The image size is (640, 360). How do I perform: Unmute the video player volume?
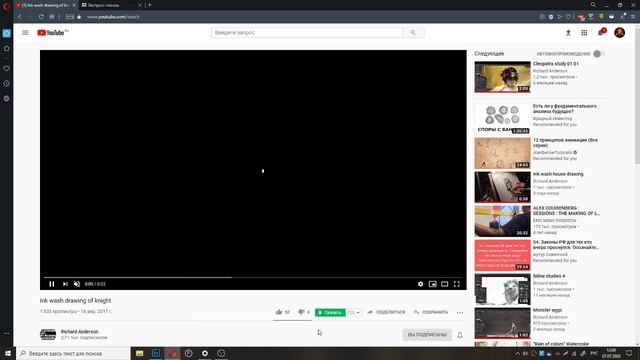point(77,284)
